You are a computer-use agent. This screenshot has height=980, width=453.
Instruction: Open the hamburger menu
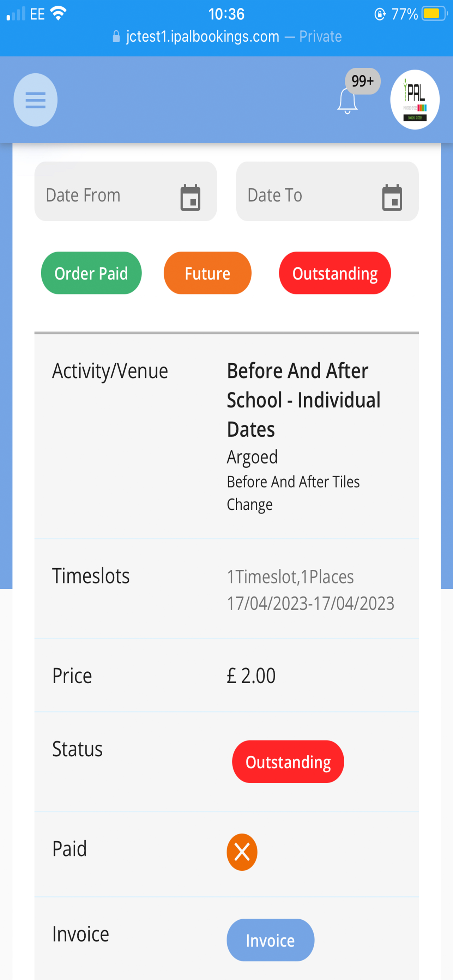tap(35, 100)
